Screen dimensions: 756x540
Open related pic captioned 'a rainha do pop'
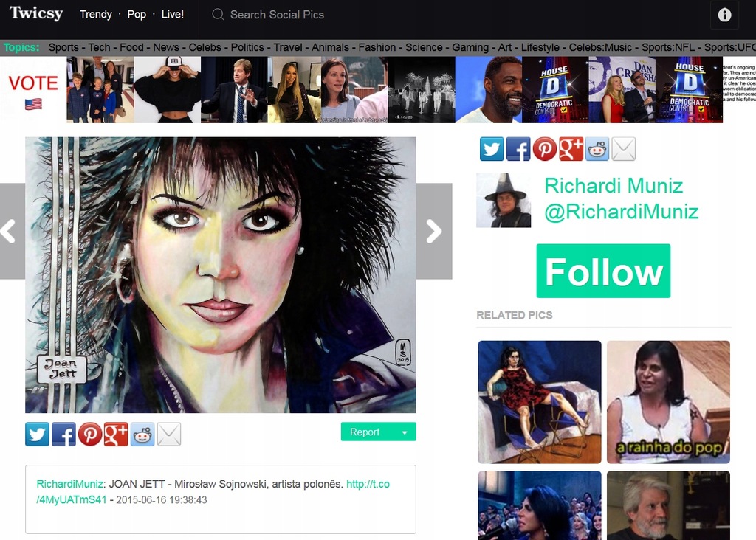(668, 402)
